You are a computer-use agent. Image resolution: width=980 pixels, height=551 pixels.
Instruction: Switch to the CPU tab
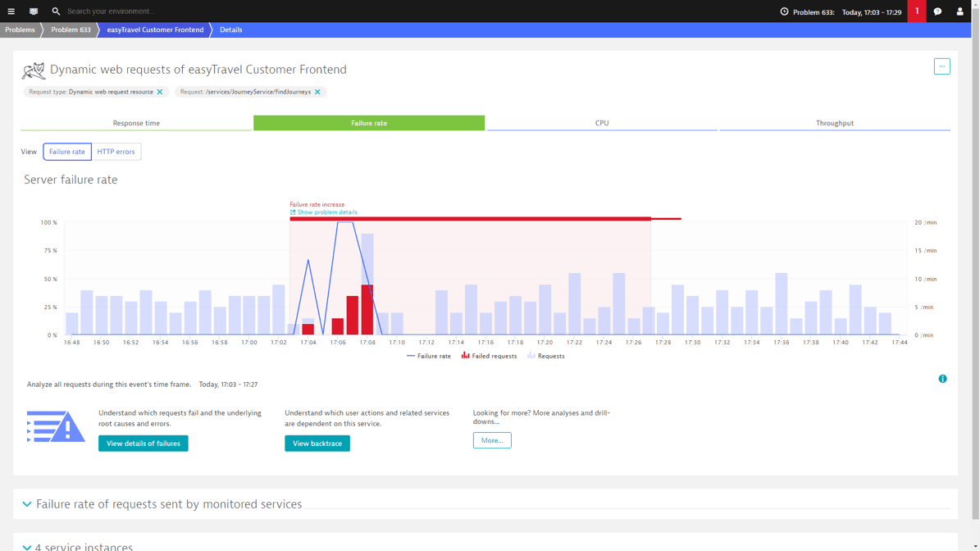602,123
